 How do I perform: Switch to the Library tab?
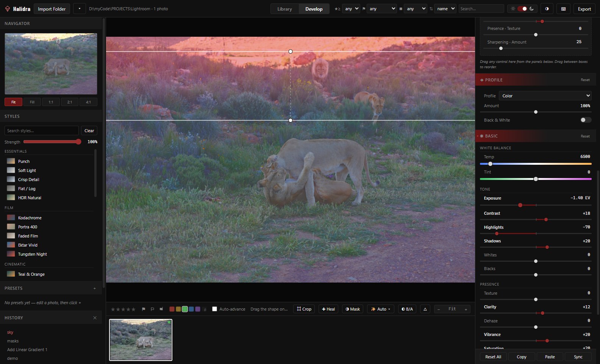point(284,9)
